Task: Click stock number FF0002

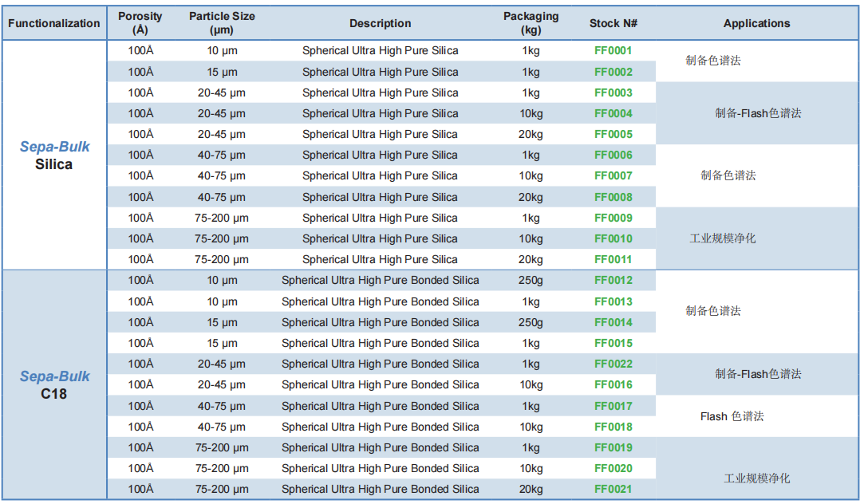Action: pos(613,72)
